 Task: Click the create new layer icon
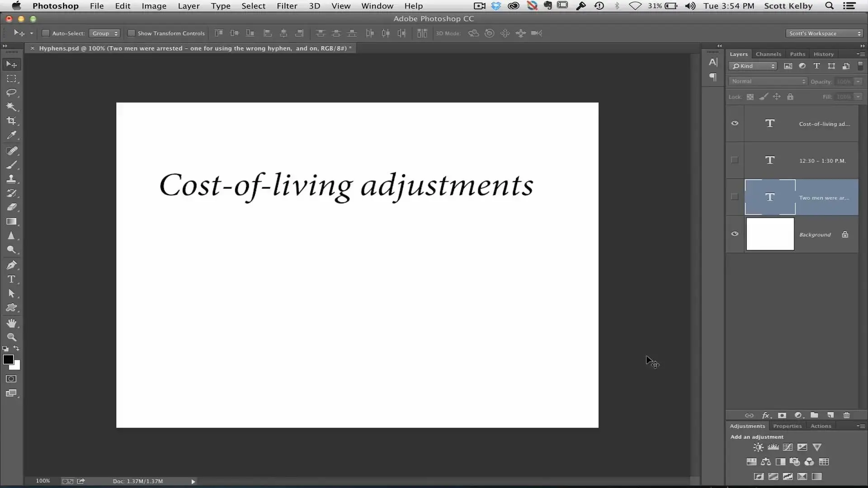[x=830, y=415]
